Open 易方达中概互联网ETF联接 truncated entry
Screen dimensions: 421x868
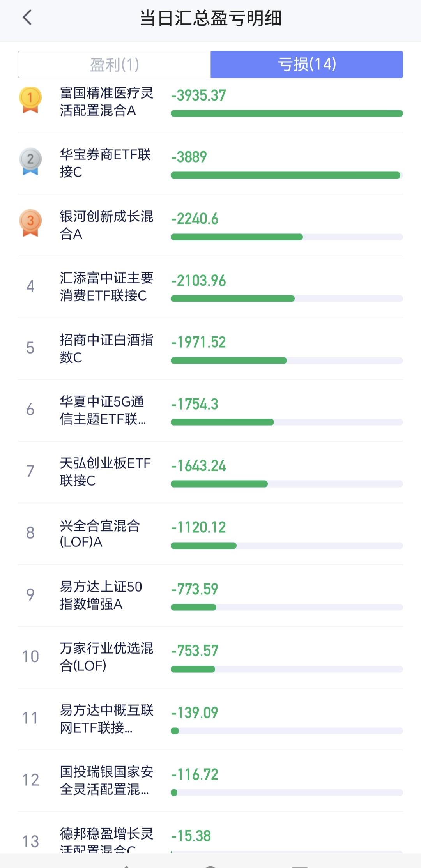click(x=106, y=719)
